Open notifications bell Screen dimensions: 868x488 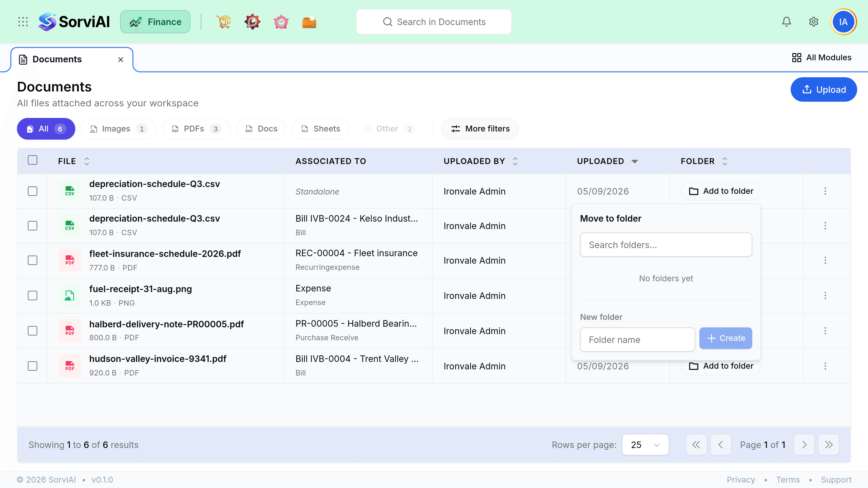[x=786, y=22]
